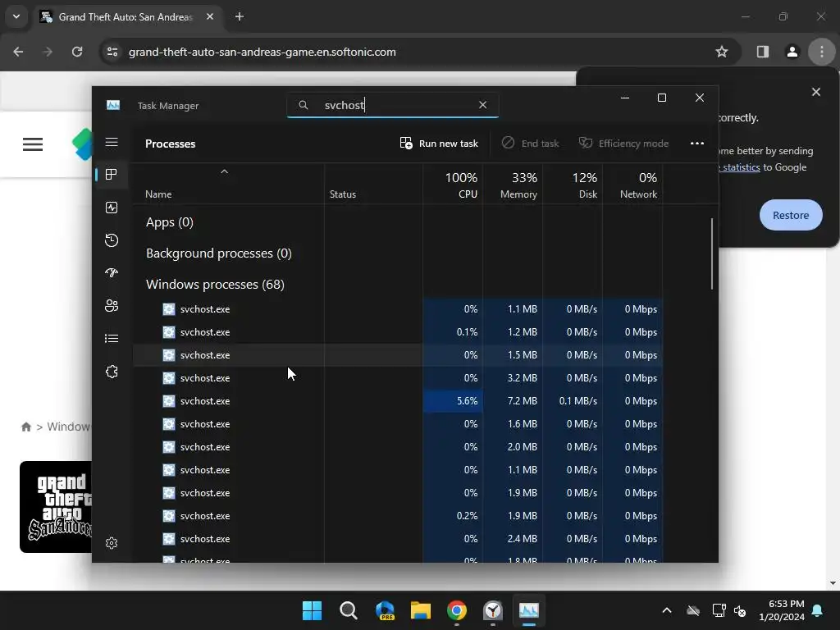This screenshot has width=840, height=630.
Task: Open App history icon in sidebar
Action: point(112,240)
